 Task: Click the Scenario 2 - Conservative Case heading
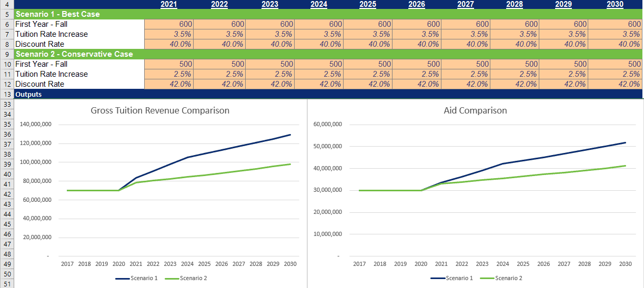coord(74,54)
